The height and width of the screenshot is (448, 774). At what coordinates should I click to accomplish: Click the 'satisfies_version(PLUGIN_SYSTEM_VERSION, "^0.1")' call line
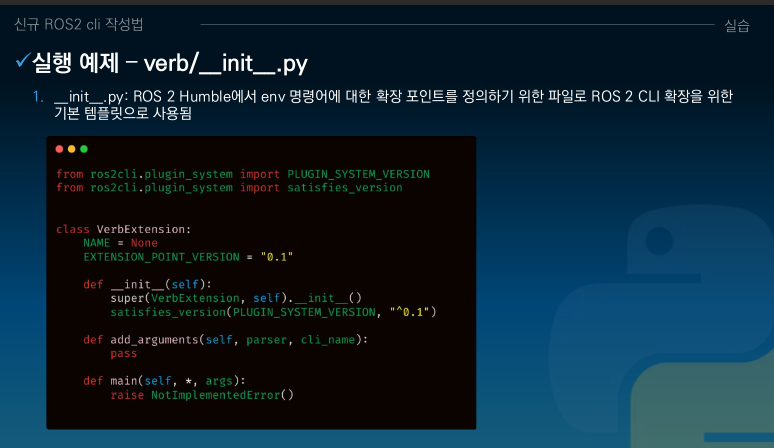pos(273,312)
